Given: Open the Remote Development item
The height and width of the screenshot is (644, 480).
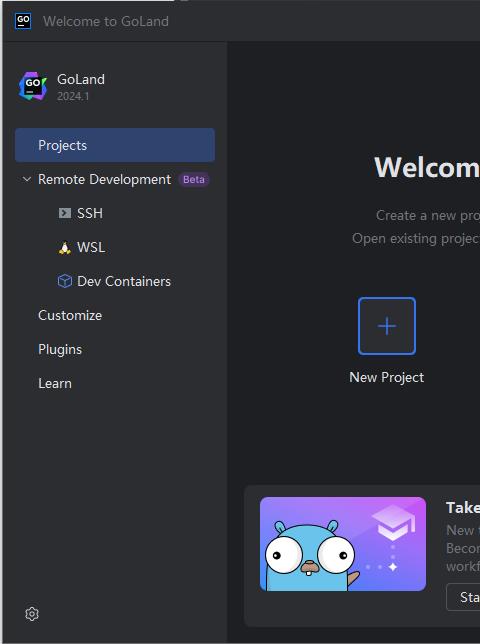Looking at the screenshot, I should coord(104,179).
